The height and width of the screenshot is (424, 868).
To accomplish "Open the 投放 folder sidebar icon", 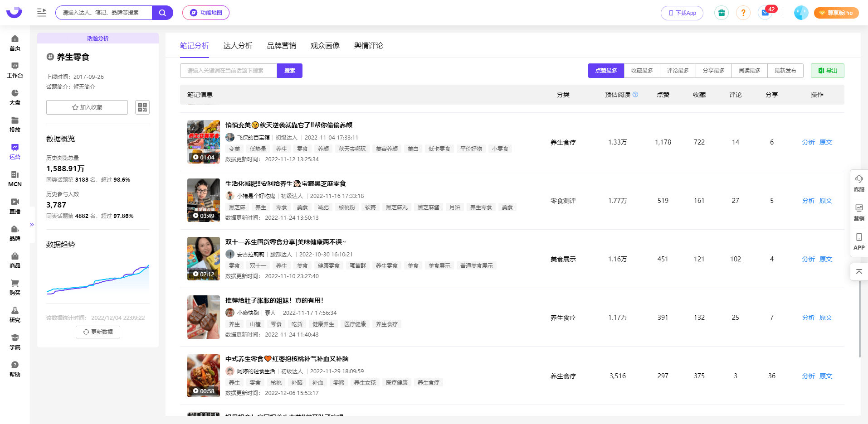I will (15, 125).
